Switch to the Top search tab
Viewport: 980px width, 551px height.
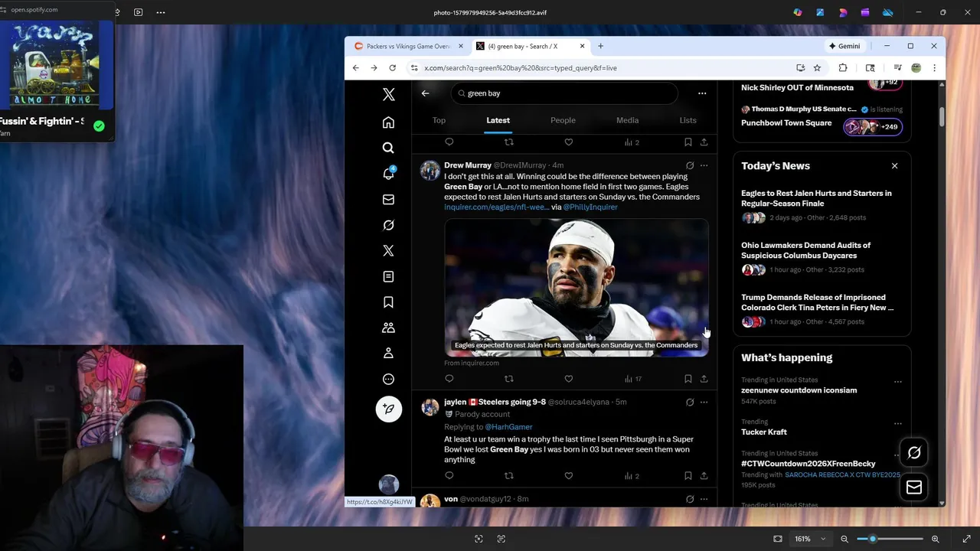[x=439, y=120]
